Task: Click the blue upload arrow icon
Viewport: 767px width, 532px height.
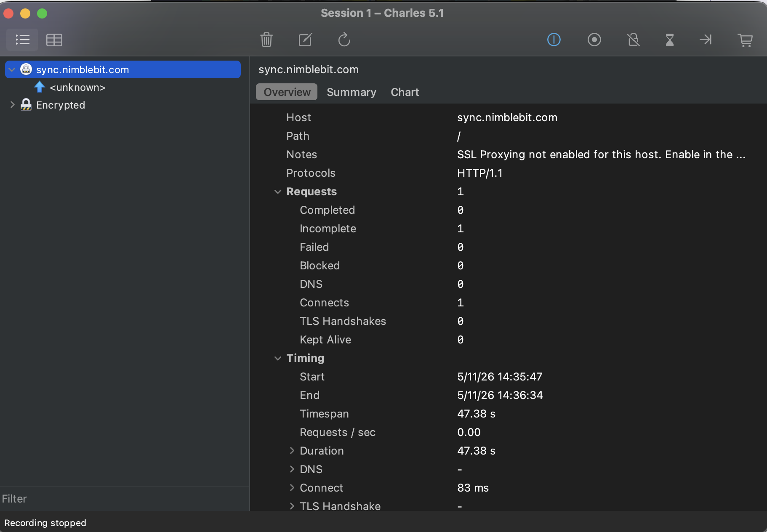Action: [x=40, y=87]
